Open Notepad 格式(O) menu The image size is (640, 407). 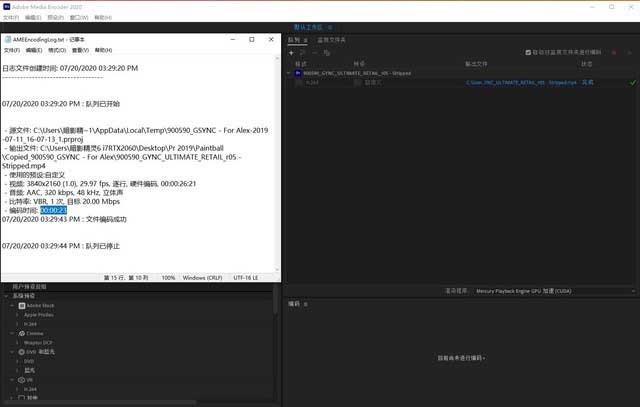(57, 50)
